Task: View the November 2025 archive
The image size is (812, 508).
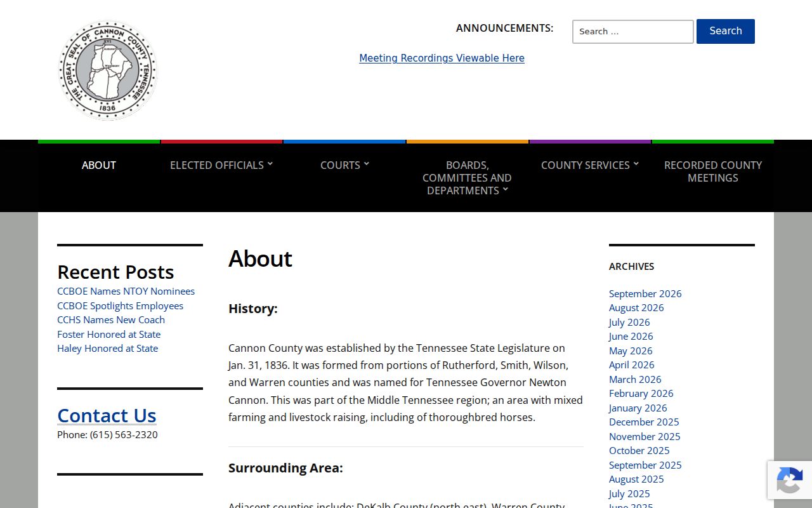Action: point(645,436)
